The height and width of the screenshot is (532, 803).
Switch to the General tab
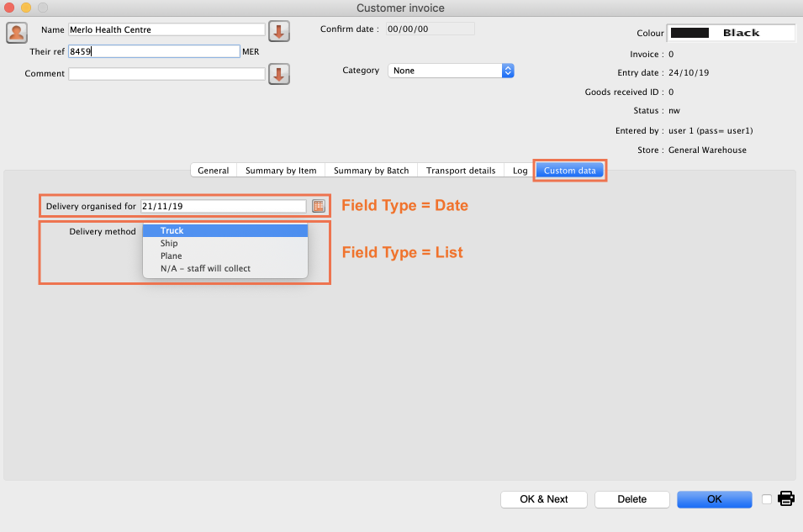coord(213,171)
